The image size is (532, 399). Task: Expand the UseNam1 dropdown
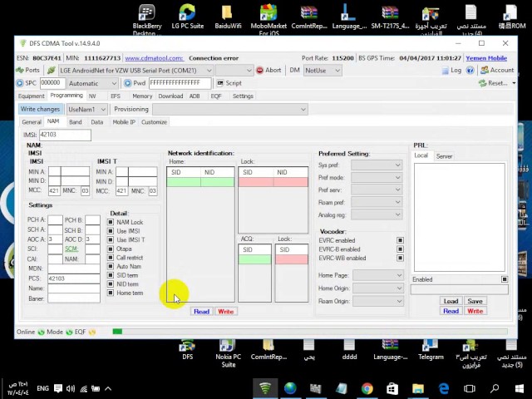coord(86,109)
